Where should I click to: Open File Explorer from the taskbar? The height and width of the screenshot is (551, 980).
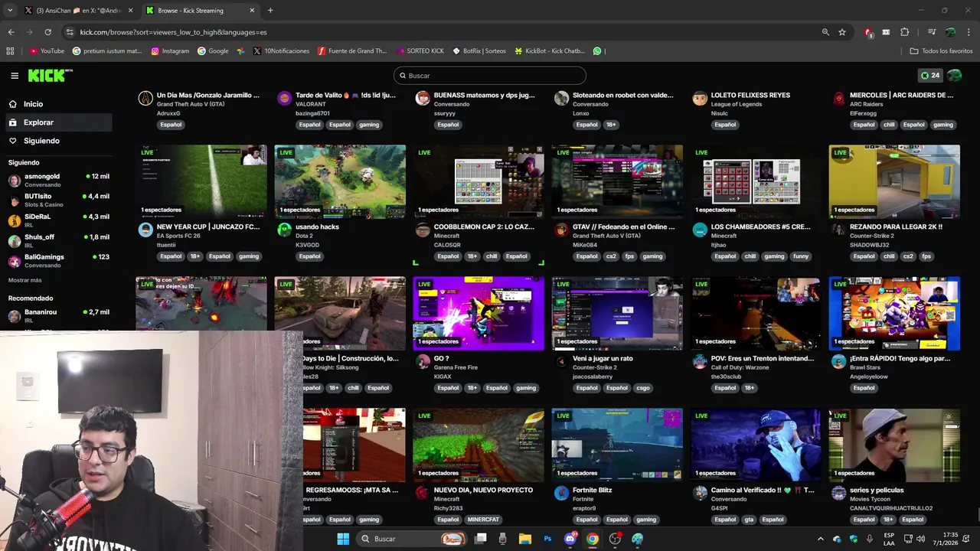pos(525,539)
